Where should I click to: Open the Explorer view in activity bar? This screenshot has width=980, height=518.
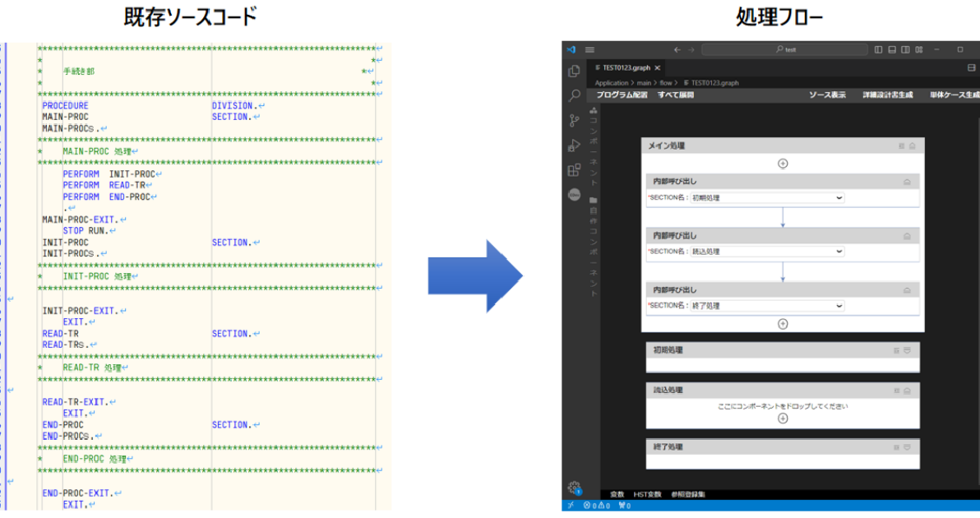(x=574, y=72)
